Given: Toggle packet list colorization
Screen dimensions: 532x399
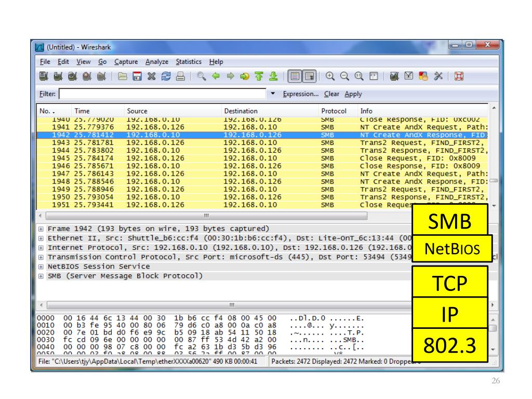Looking at the screenshot, I should pos(295,76).
